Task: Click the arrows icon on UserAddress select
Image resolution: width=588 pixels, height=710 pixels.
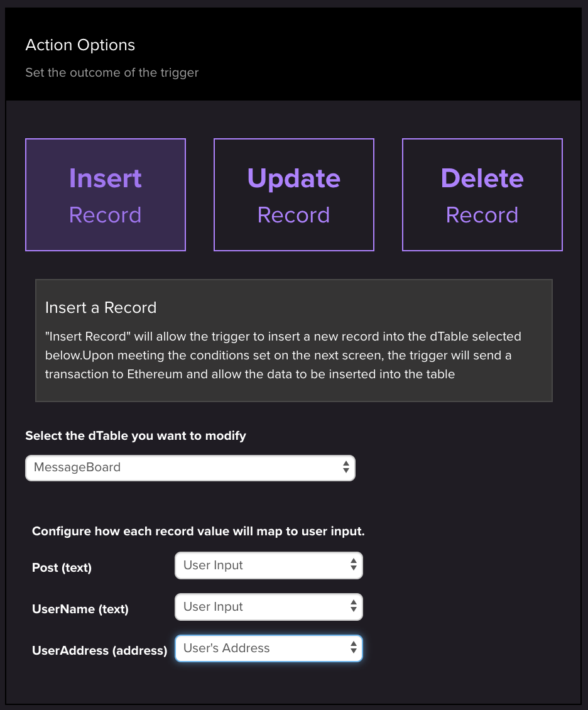Action: (353, 648)
